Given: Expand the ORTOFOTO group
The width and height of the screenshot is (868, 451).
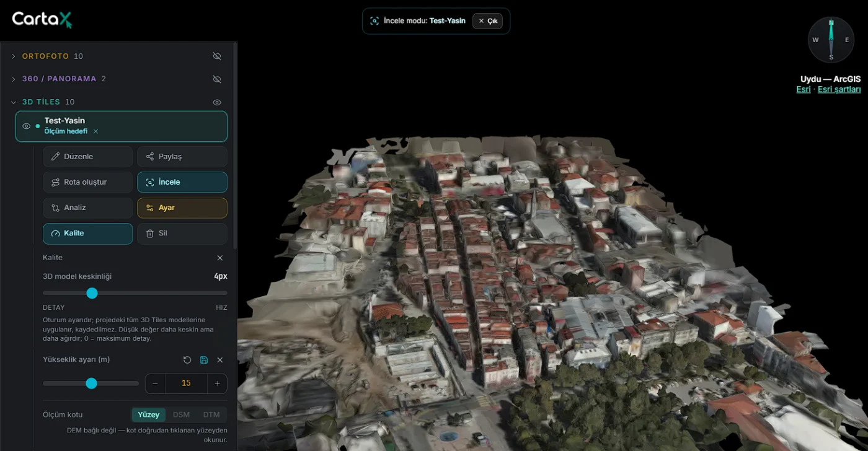Looking at the screenshot, I should (x=14, y=56).
